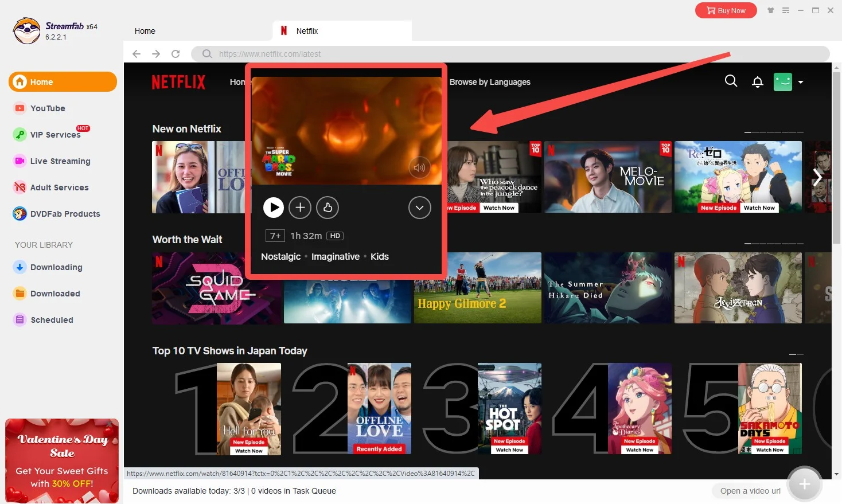Image resolution: width=842 pixels, height=504 pixels.
Task: Click the StreamFab sloth logo
Action: click(x=26, y=31)
